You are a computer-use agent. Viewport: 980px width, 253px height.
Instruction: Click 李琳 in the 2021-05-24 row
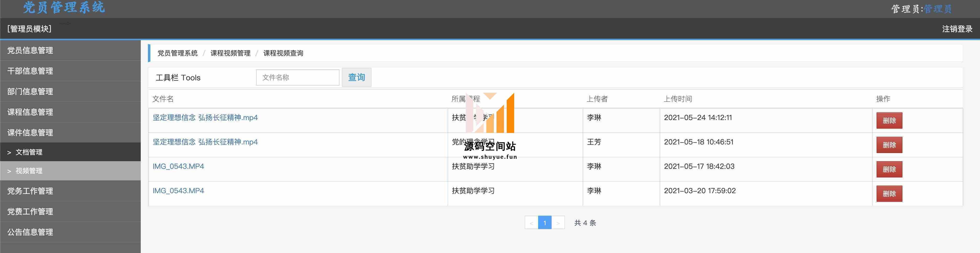point(594,117)
